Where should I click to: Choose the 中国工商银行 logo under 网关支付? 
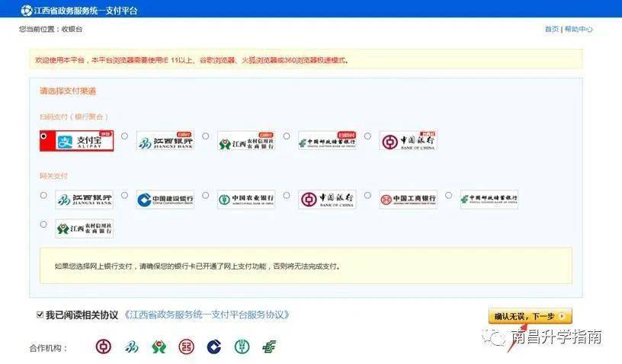(408, 200)
